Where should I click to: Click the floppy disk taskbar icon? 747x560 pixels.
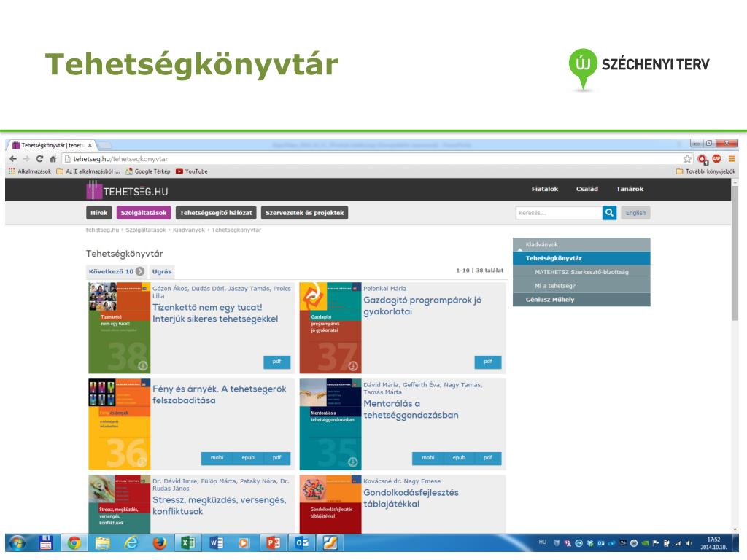(x=46, y=542)
